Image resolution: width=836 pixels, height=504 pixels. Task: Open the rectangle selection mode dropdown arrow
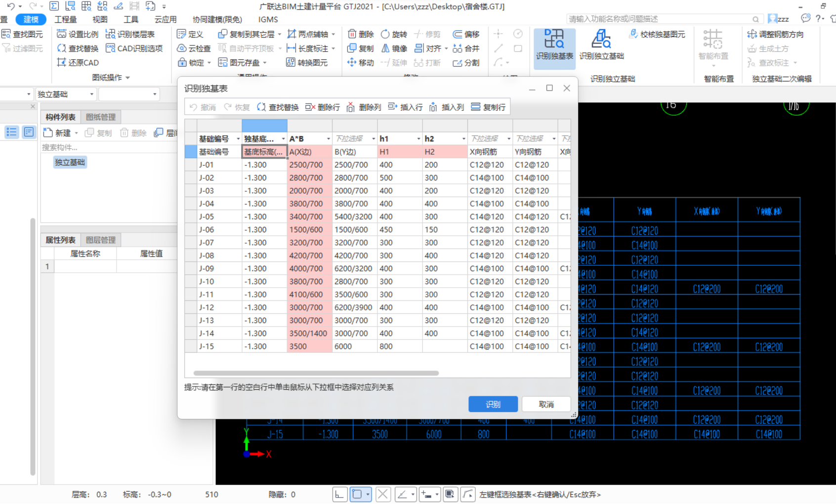pos(368,494)
